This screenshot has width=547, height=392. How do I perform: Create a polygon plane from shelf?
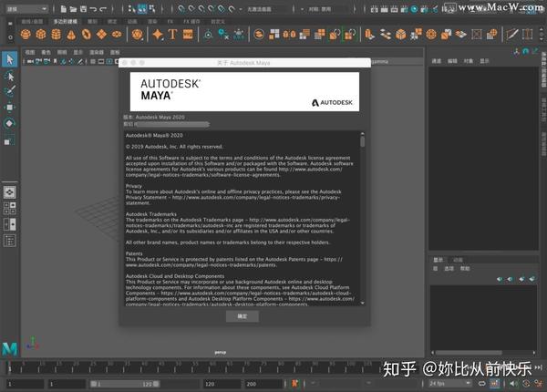(x=101, y=34)
